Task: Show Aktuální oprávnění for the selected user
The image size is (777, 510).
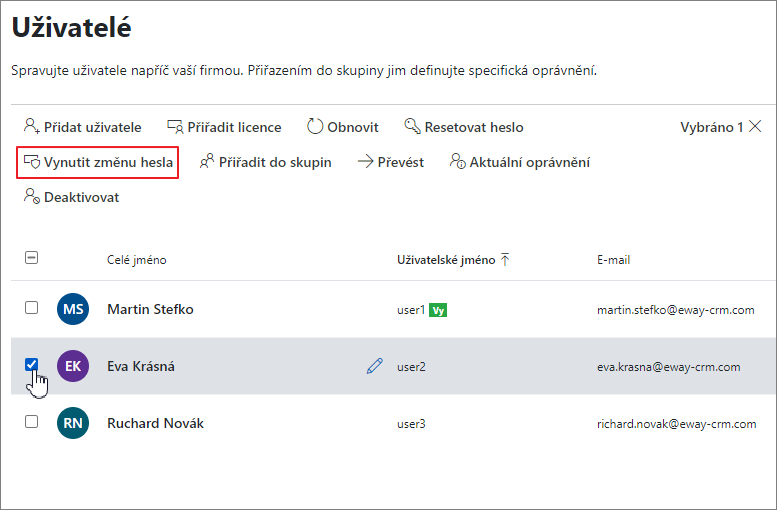Action: 519,162
